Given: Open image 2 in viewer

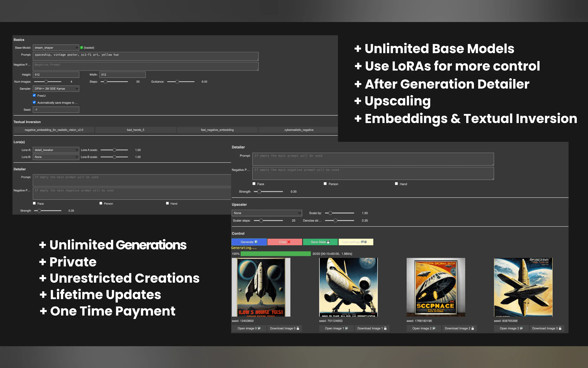Looking at the screenshot, I should tap(423, 328).
